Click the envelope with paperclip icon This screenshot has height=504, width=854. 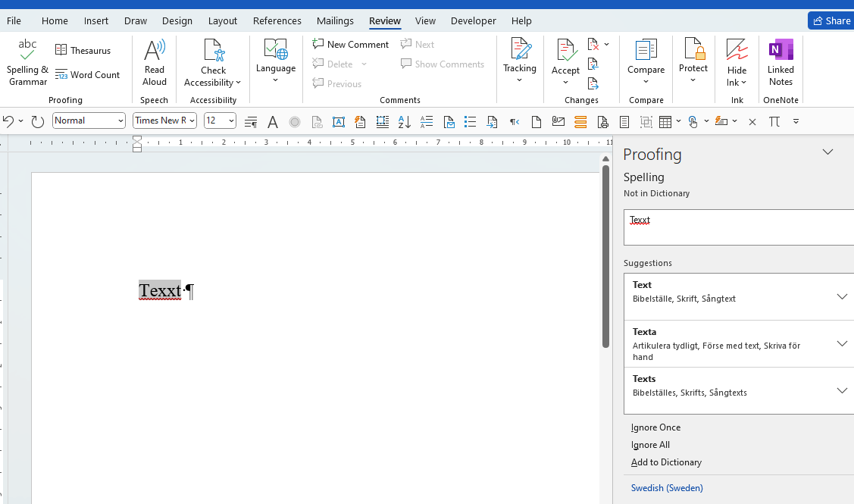point(558,121)
